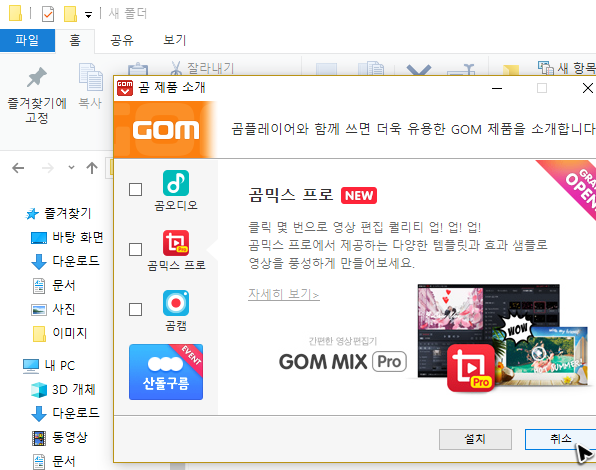Select the 곰캠 recorder icon
This screenshot has width=596, height=470.
[x=176, y=303]
